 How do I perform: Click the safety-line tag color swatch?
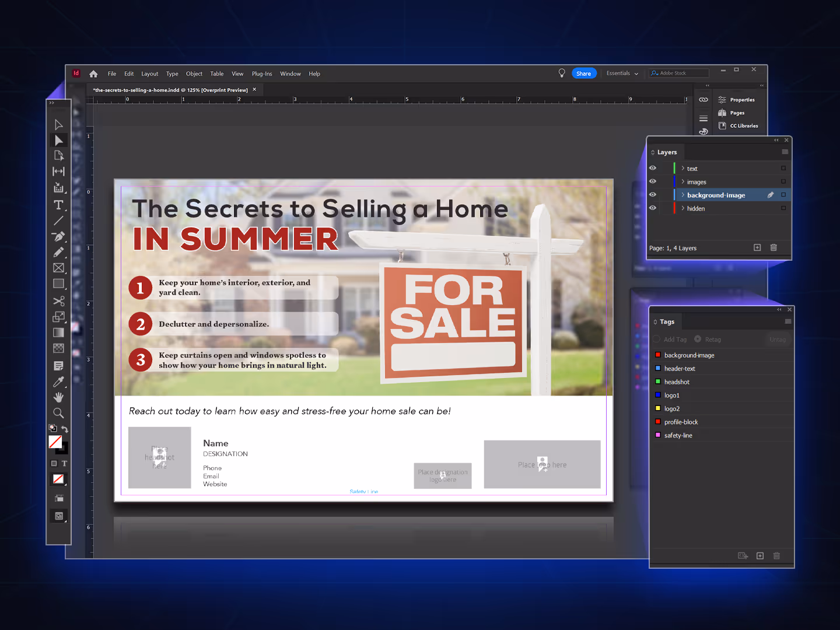pos(658,435)
